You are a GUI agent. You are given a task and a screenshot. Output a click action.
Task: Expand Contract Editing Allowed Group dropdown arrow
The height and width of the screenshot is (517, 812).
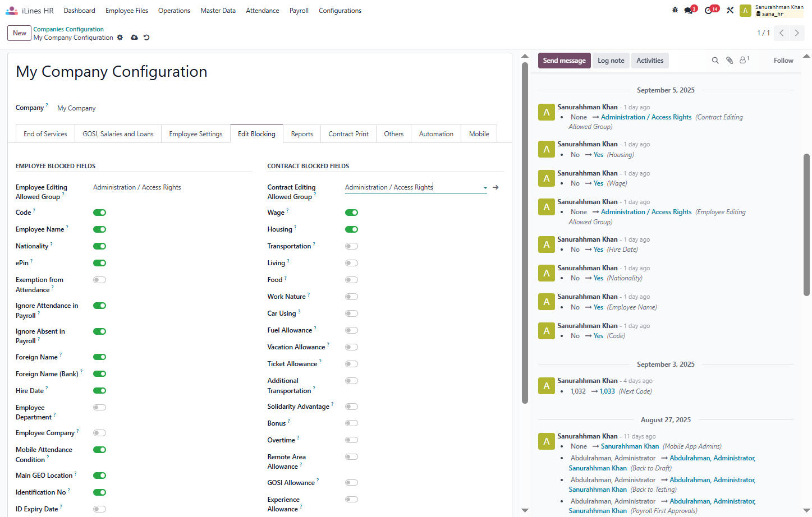pos(485,188)
